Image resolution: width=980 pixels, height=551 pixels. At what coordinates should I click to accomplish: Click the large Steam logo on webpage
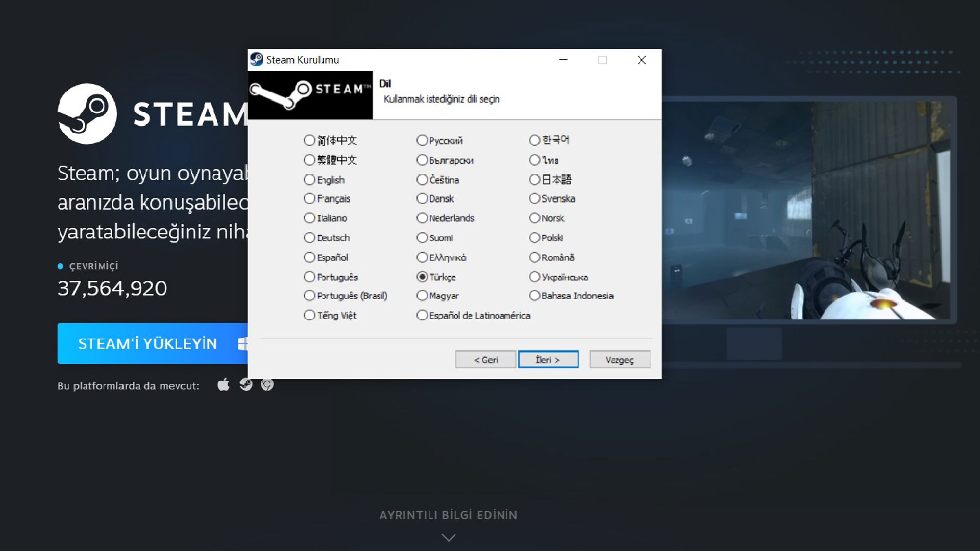click(87, 114)
